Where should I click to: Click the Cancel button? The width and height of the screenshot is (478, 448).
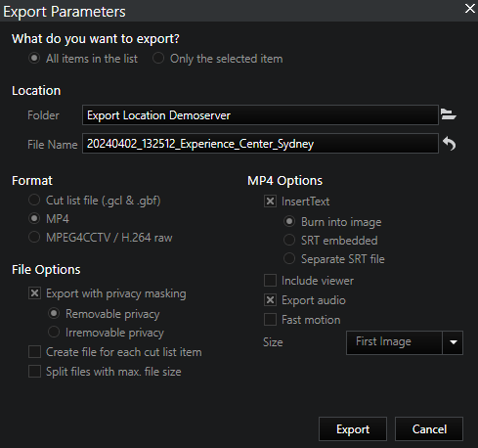point(429,428)
